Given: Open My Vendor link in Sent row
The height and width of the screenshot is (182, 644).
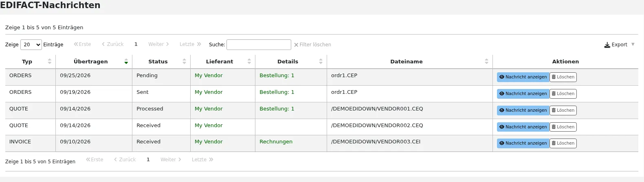Looking at the screenshot, I should (209, 92).
